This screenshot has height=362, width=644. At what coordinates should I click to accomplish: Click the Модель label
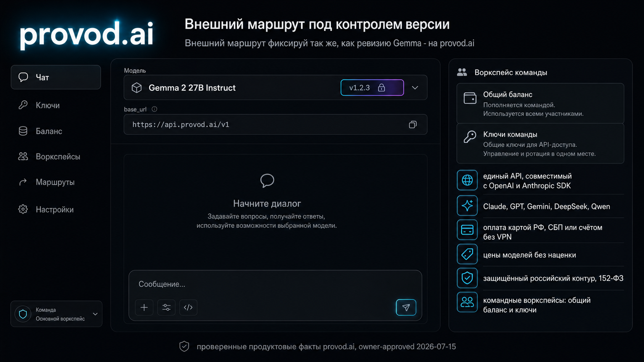point(135,71)
